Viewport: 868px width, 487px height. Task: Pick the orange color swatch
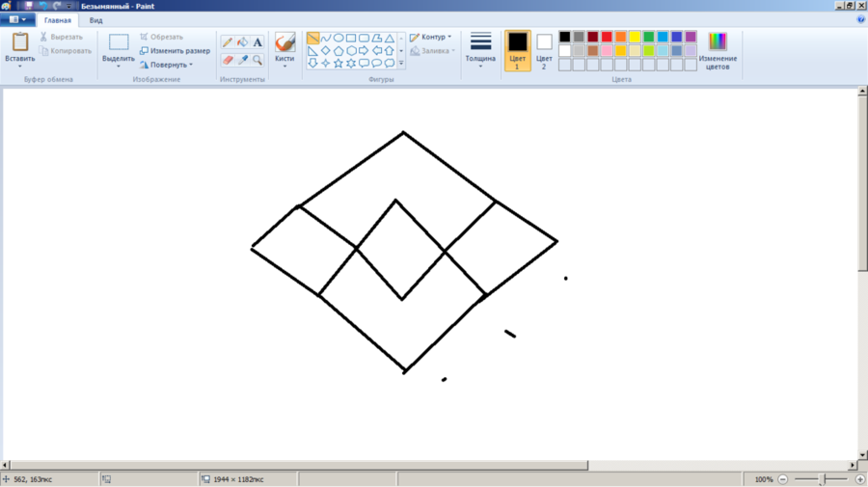(x=620, y=37)
